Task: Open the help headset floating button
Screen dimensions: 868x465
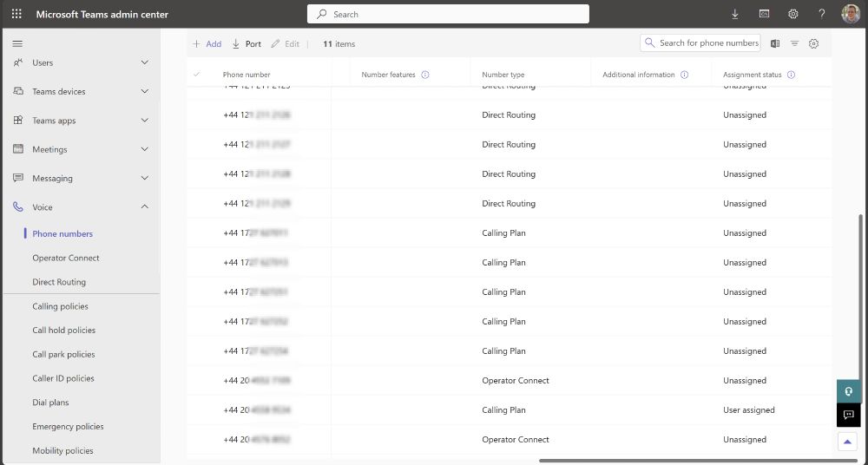Action: [x=849, y=391]
